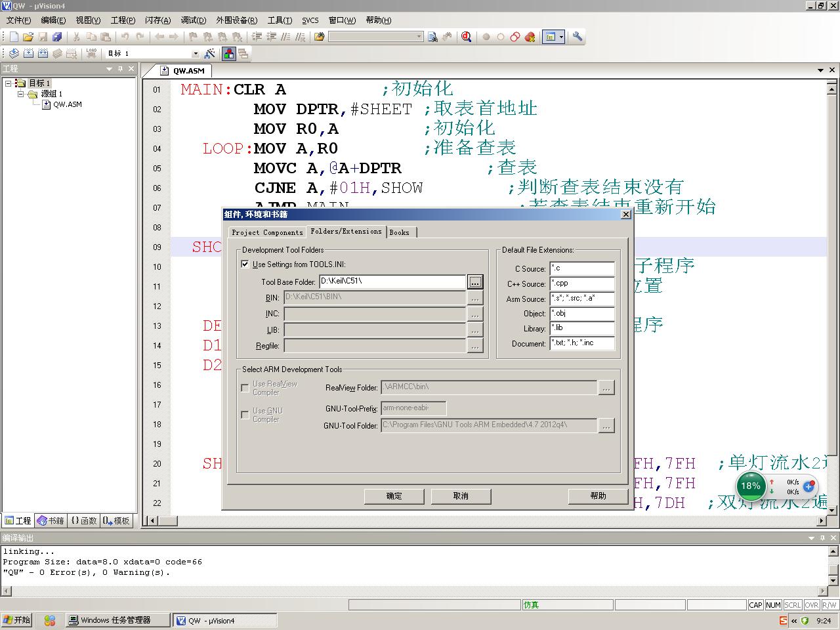Viewport: 840px width, 630px height.
Task: Open the 开始 start menu
Action: pyautogui.click(x=17, y=620)
